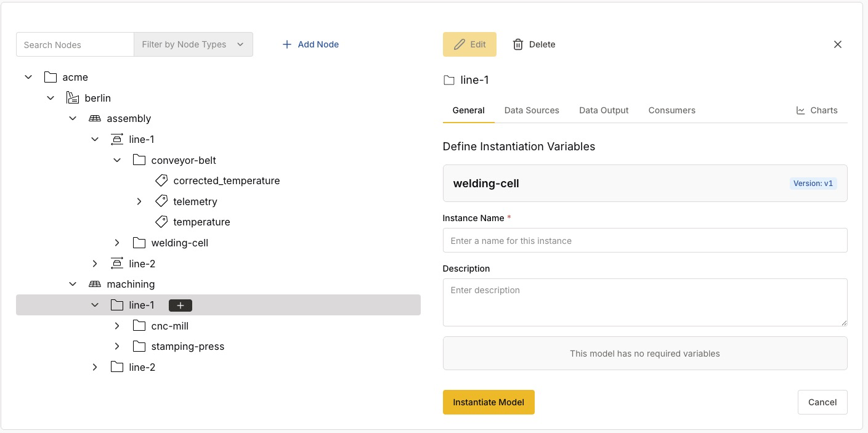Viewport: 868px width, 433px height.
Task: Click the telemetry tag icon
Action: (161, 201)
